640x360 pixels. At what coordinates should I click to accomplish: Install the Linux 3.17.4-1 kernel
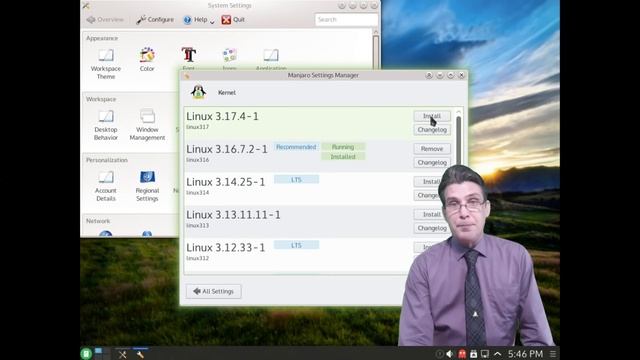click(432, 116)
